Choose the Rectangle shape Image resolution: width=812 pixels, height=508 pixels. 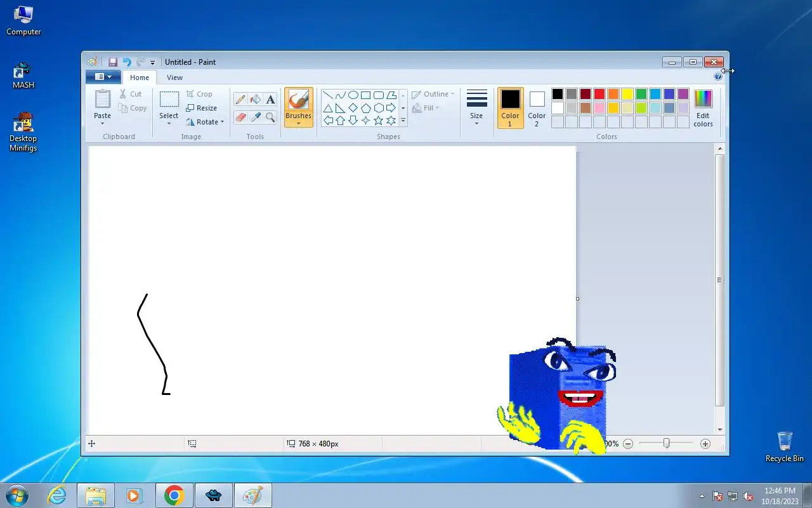click(x=366, y=95)
